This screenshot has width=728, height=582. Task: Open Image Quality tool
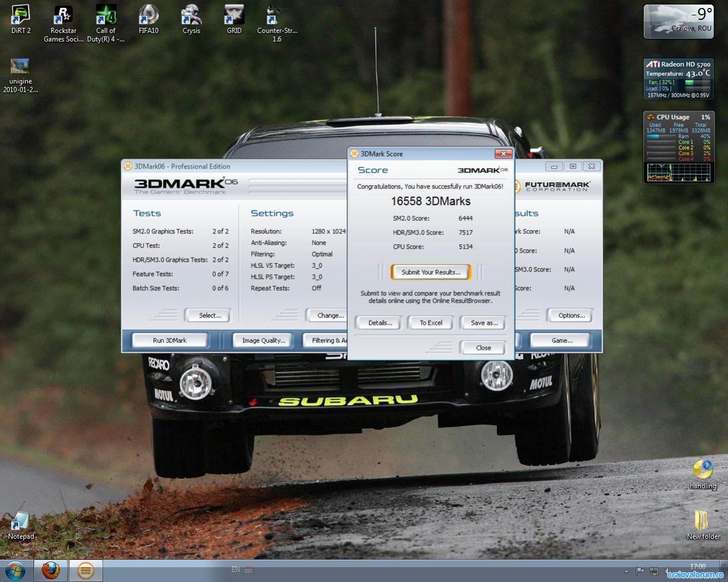(x=264, y=340)
